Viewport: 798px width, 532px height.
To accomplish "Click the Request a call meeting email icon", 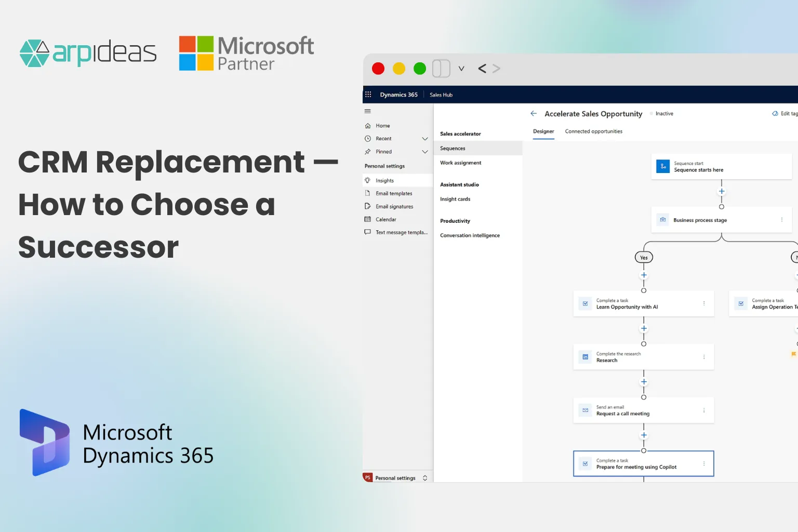I will (586, 410).
